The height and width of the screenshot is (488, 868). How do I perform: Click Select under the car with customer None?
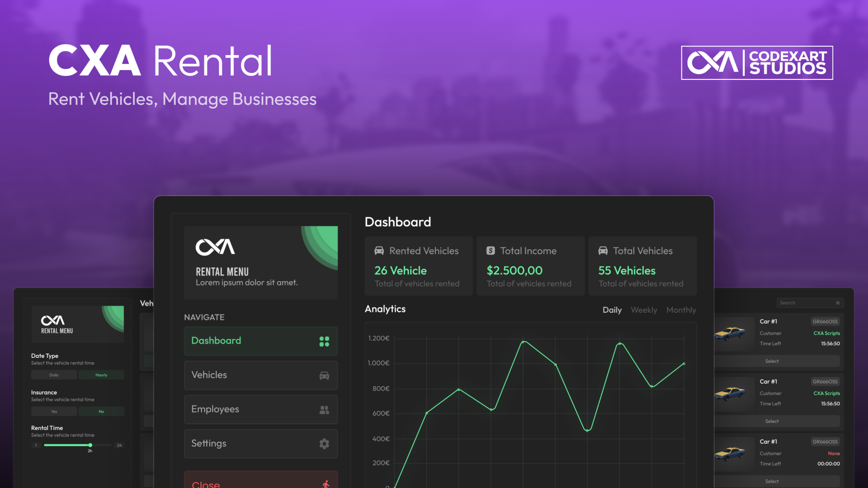click(x=777, y=481)
